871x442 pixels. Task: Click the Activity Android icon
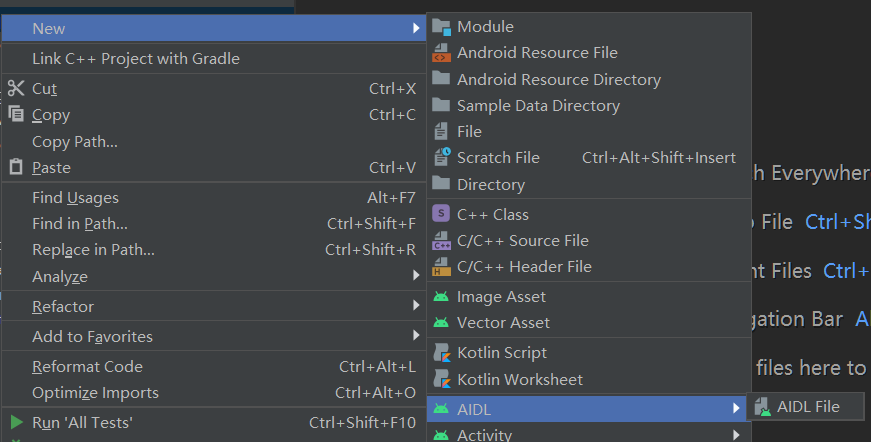(x=441, y=435)
